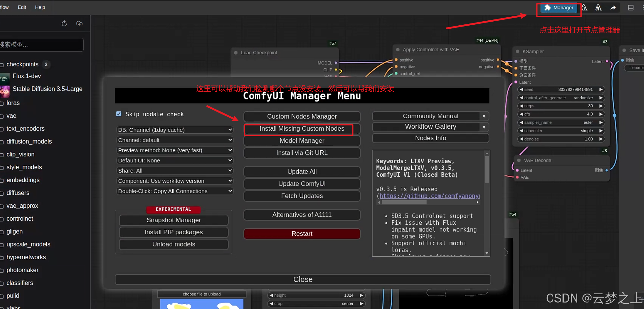The width and height of the screenshot is (644, 309).
Task: Click the model search input field
Action: (41, 45)
